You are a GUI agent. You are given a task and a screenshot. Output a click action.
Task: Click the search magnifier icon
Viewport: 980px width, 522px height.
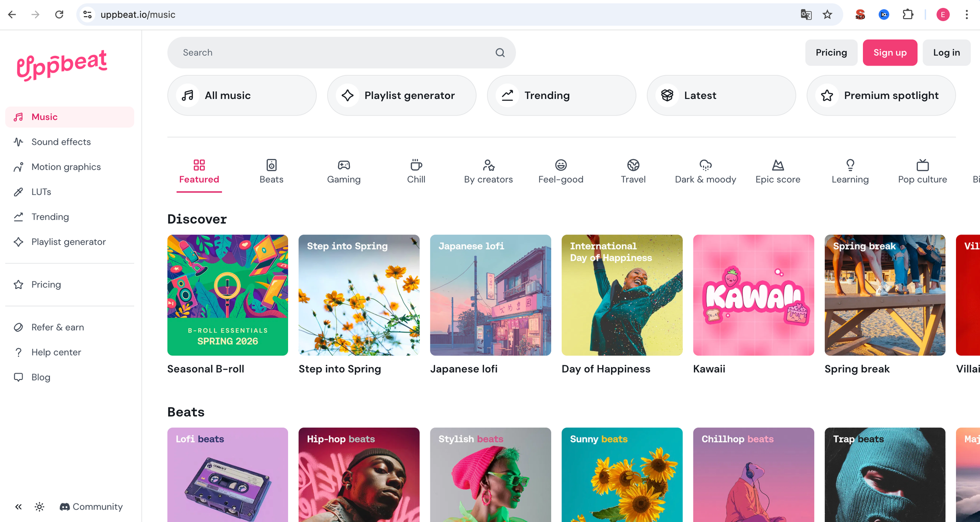500,53
